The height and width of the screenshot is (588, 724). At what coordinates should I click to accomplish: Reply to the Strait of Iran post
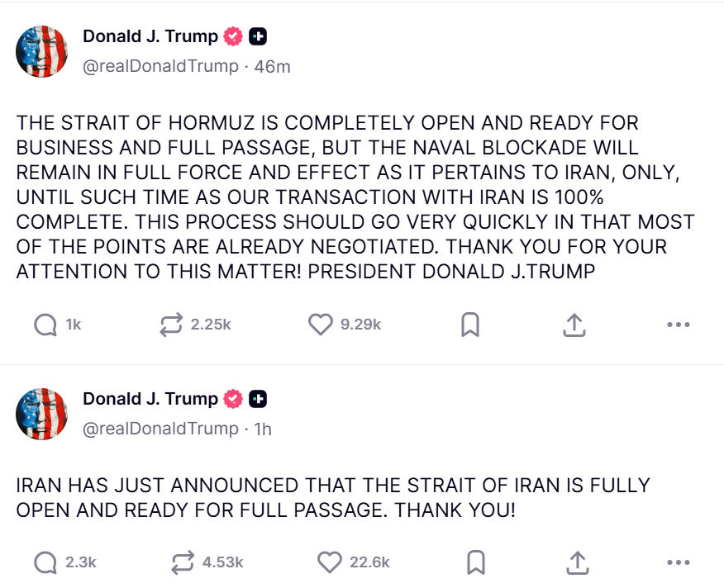click(45, 562)
